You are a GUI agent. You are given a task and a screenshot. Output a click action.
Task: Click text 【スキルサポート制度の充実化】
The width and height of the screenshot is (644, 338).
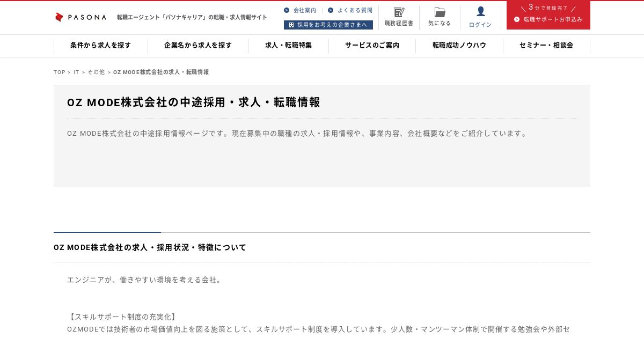[x=123, y=317]
